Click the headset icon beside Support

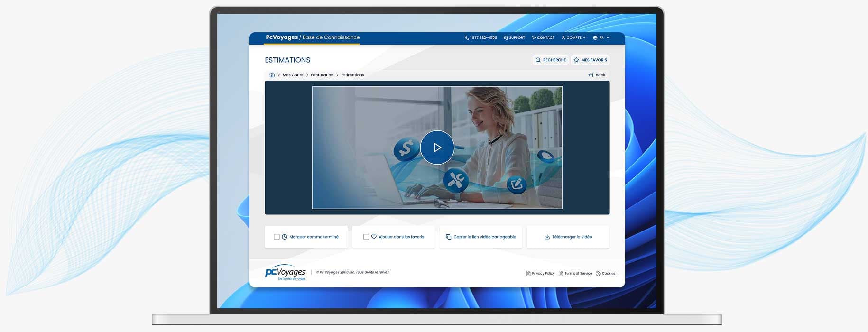506,37
